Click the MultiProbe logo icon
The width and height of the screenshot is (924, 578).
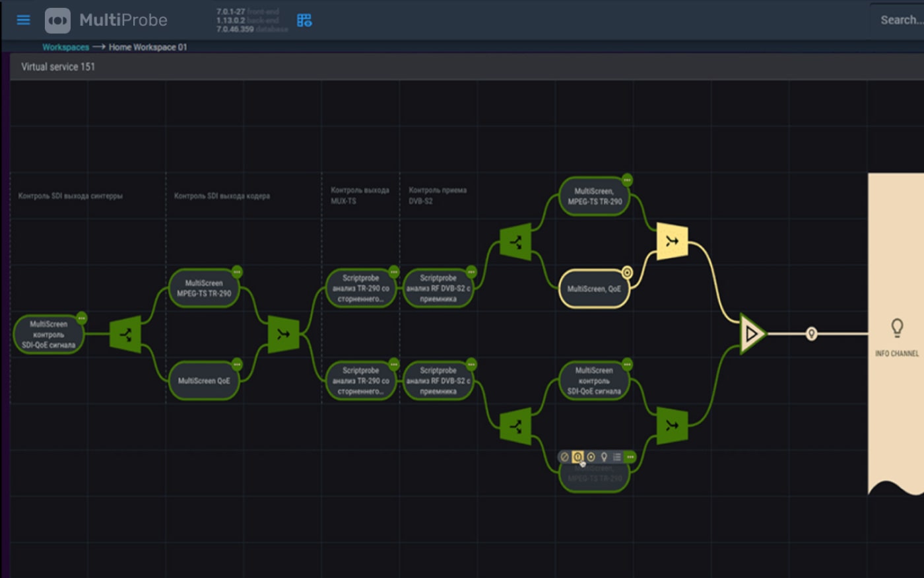57,20
